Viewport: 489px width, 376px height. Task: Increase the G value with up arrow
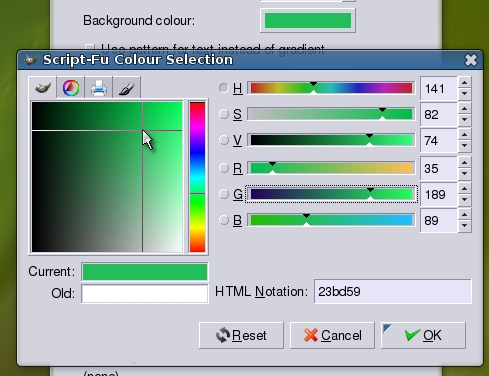465,188
